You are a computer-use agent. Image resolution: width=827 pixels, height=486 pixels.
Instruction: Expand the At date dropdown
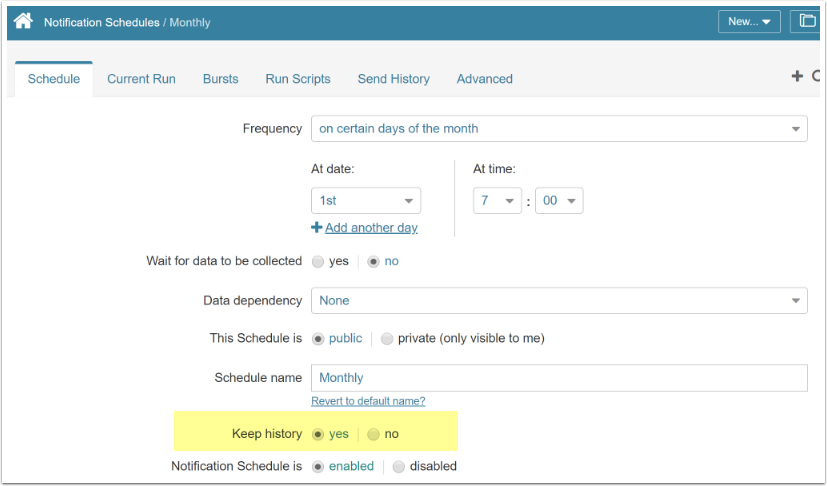tap(365, 200)
